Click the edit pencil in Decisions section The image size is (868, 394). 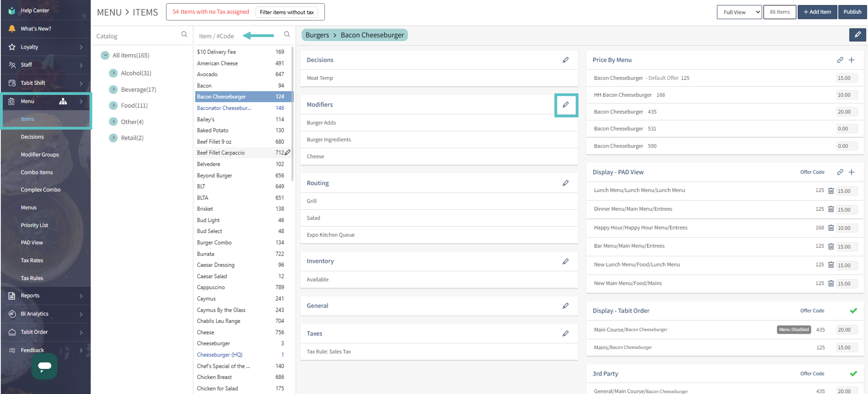565,60
